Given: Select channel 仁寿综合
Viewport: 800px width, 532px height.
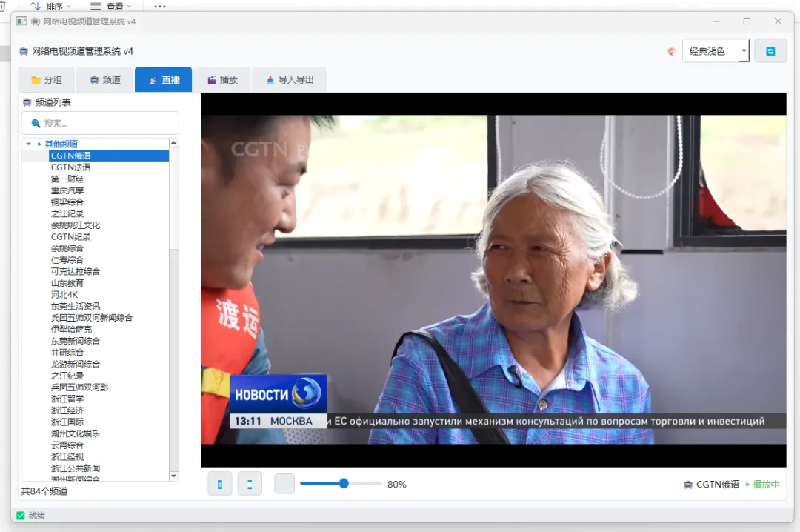Looking at the screenshot, I should coord(67,260).
